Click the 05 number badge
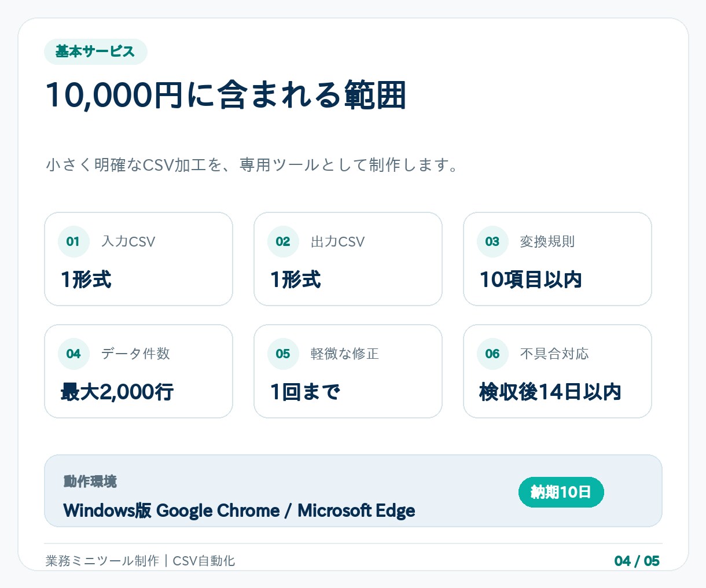706x588 pixels. 283,354
